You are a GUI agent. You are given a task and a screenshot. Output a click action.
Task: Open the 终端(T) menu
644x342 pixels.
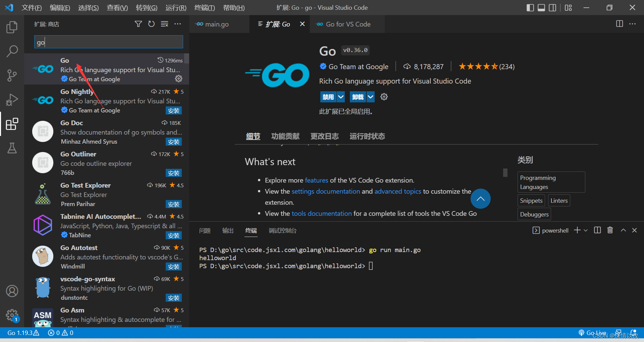tap(205, 7)
